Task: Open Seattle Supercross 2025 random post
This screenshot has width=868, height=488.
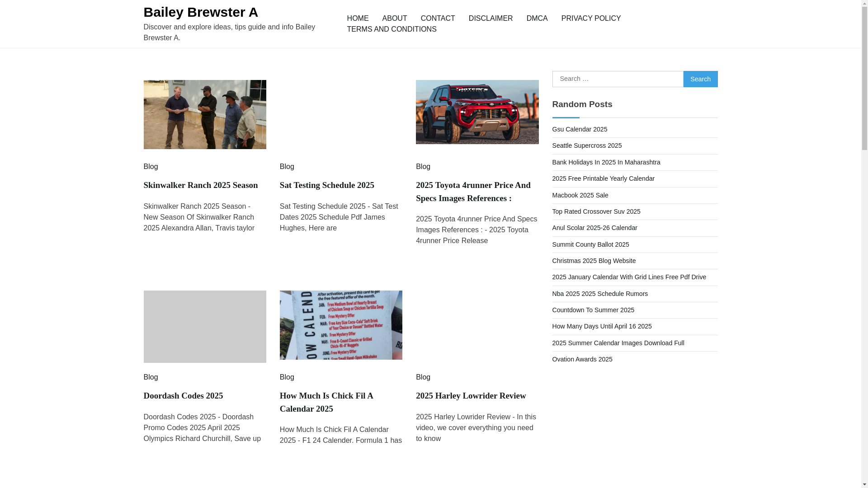Action: [587, 145]
